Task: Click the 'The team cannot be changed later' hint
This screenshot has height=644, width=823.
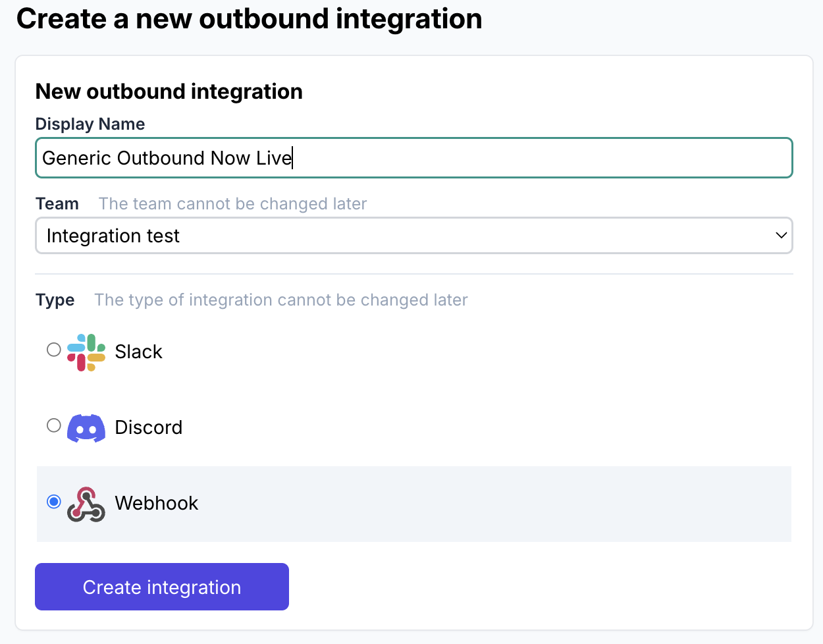Action: point(233,203)
